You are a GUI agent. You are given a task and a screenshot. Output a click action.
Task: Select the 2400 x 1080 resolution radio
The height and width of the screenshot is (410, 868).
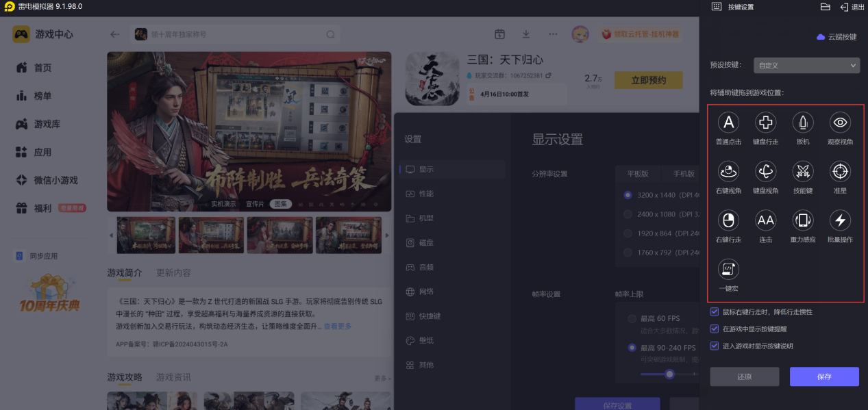pyautogui.click(x=628, y=214)
